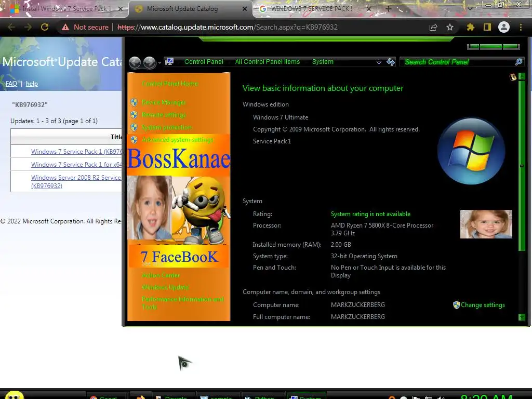Click the green vertical scrollbar in System window
Viewport: 532px width, 399px height.
pyautogui.click(x=522, y=166)
